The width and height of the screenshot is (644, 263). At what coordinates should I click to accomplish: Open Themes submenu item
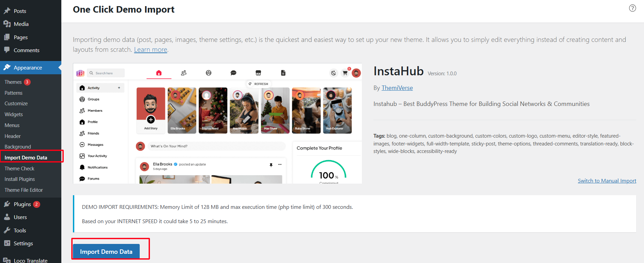[13, 82]
